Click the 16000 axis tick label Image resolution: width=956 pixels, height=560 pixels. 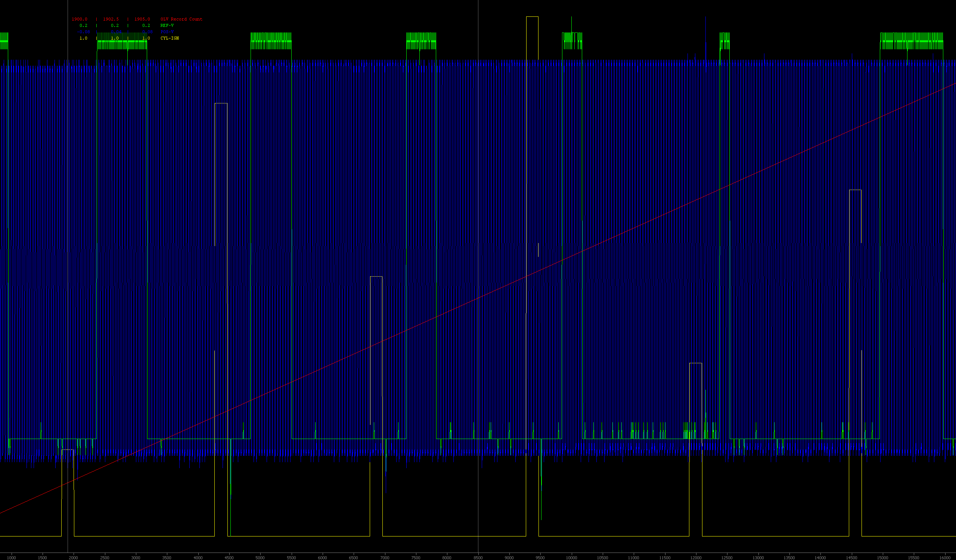945,557
